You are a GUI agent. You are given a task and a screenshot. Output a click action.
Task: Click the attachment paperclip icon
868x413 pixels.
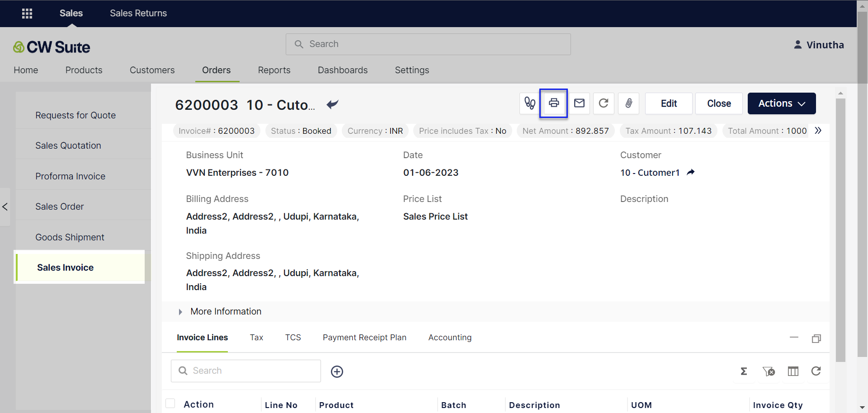(628, 103)
